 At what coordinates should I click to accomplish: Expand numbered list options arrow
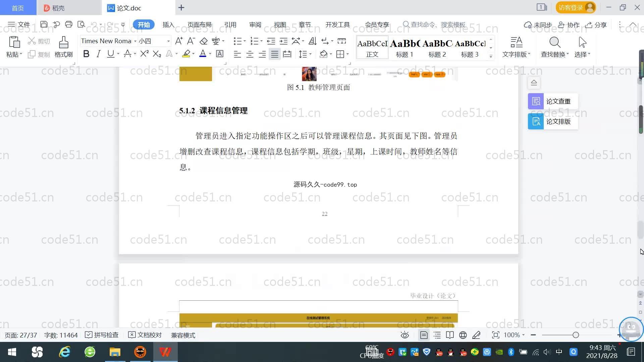coord(261,41)
